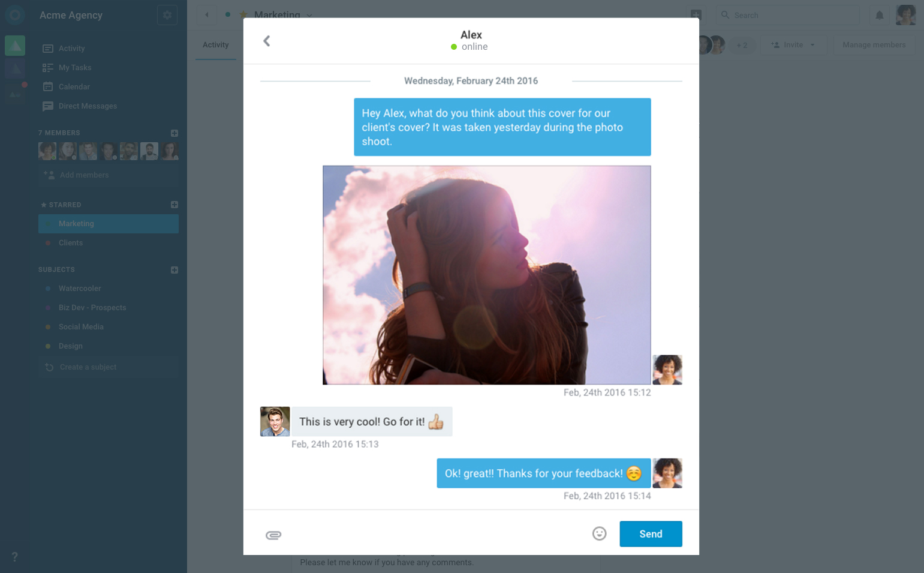Open Activity in the sidebar
The image size is (924, 573).
[x=71, y=48]
